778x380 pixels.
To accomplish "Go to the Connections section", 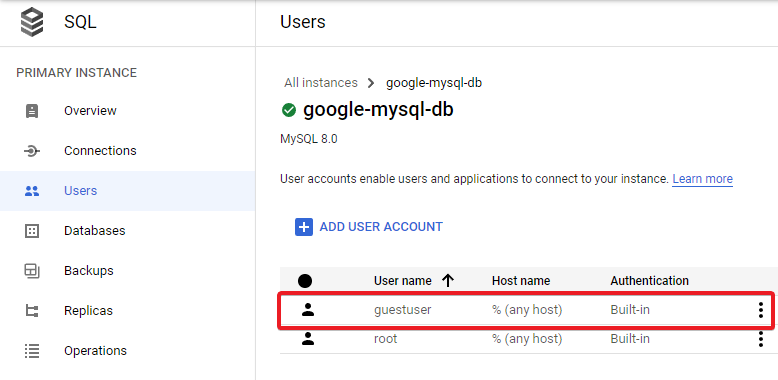I will pyautogui.click(x=100, y=151).
